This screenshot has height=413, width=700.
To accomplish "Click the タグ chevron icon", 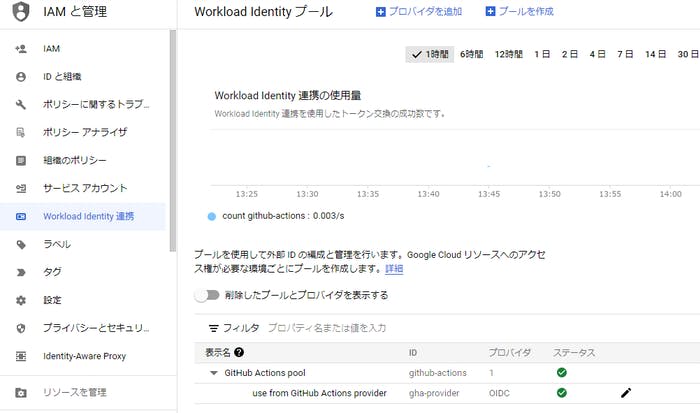I will coord(21,272).
